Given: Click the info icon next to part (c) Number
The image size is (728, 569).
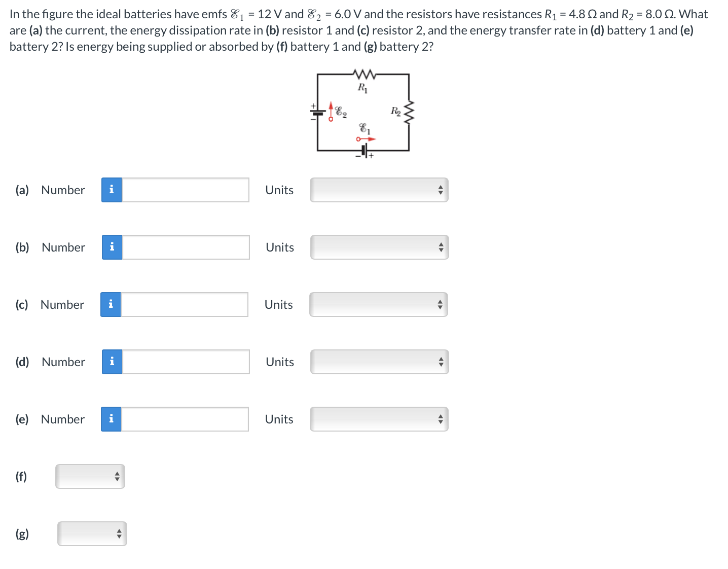Looking at the screenshot, I should tap(111, 304).
